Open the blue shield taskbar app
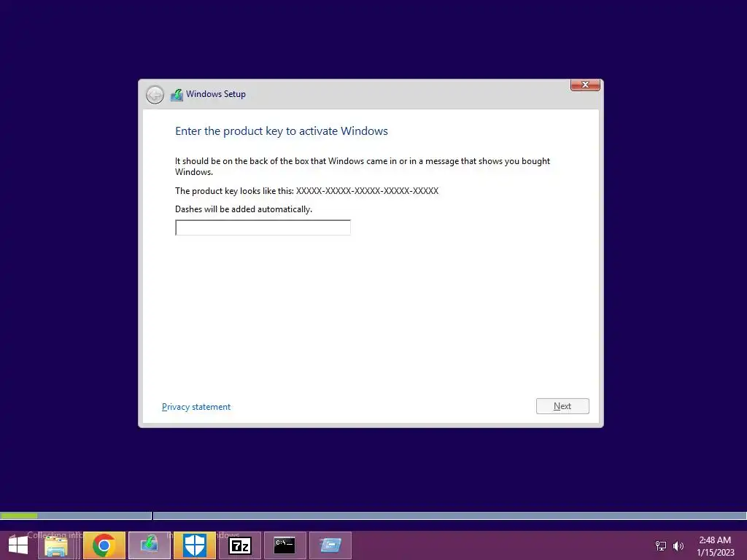Screen dimensions: 747x560 point(194,545)
